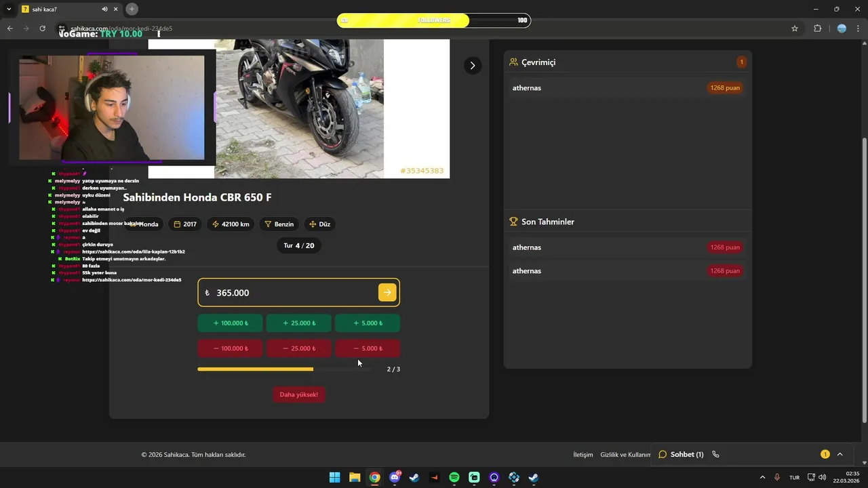This screenshot has height=488, width=868.
Task: Open Spotify from the taskbar
Action: coord(454,477)
